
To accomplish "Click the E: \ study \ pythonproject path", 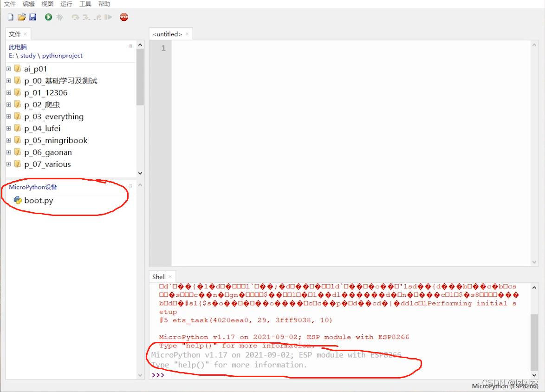I will (x=45, y=56).
